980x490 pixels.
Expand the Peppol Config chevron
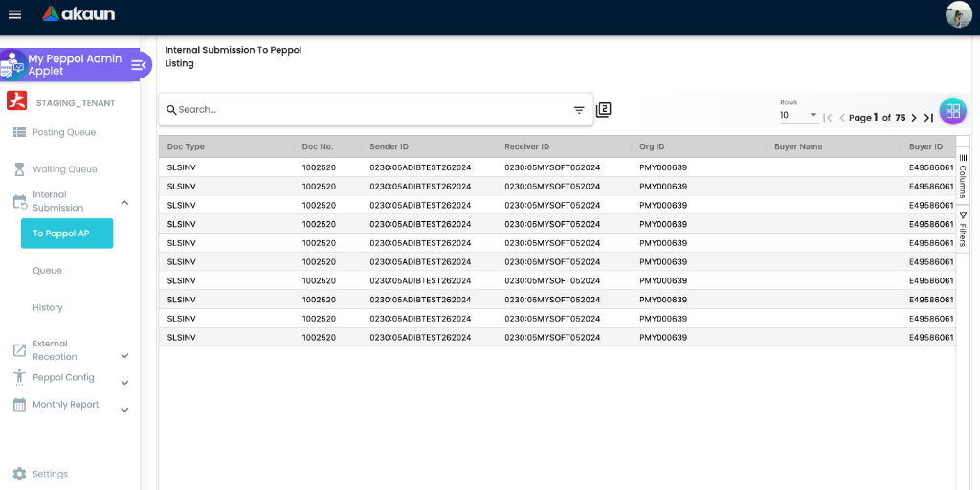coord(124,383)
